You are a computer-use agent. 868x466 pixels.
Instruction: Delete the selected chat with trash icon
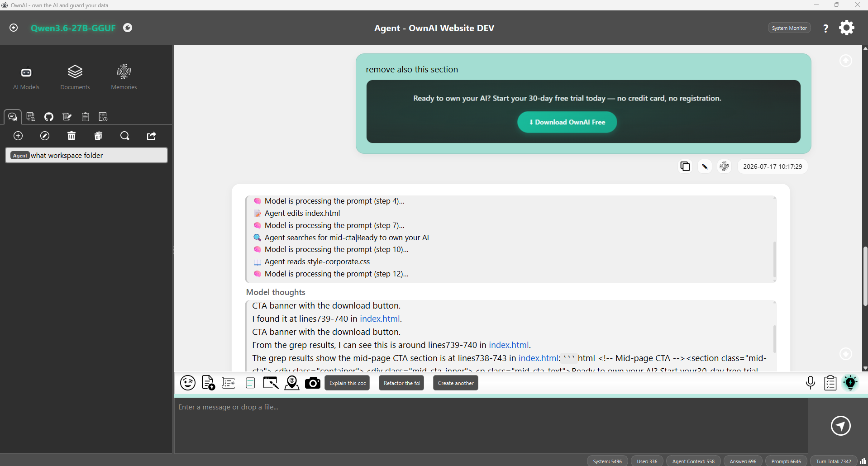pos(72,136)
